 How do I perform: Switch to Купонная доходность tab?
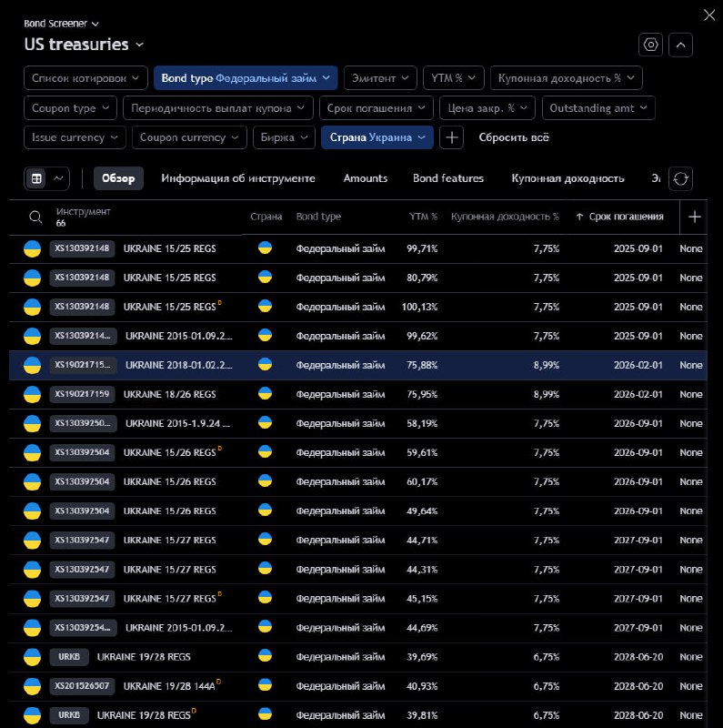pos(567,178)
